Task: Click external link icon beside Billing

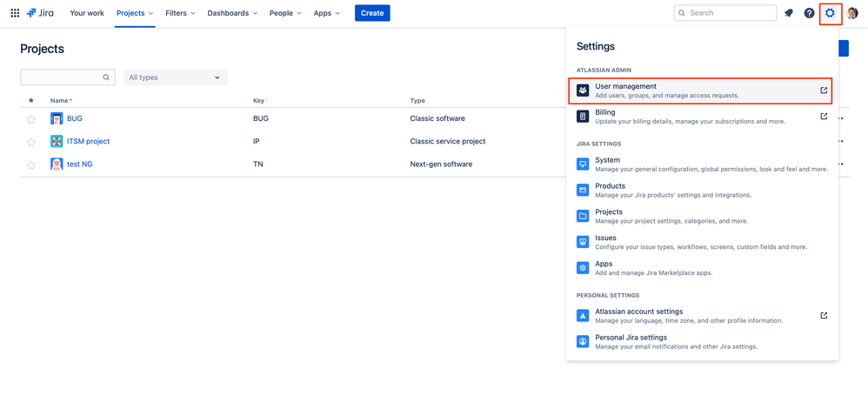Action: pyautogui.click(x=824, y=117)
